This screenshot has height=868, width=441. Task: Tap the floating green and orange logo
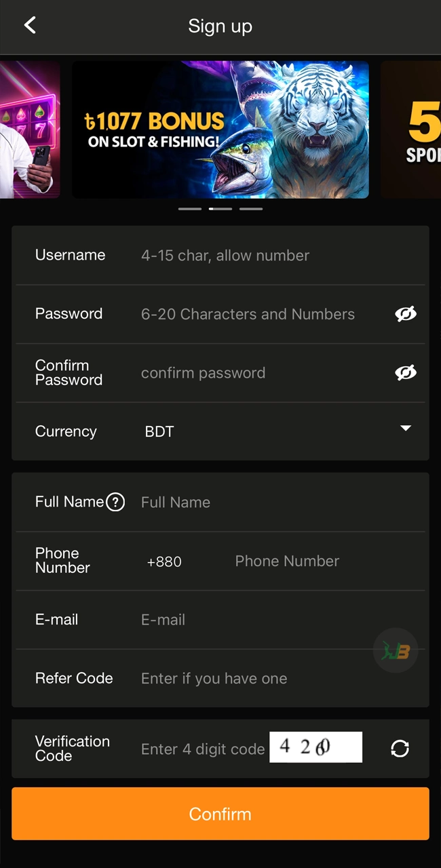pos(396,651)
